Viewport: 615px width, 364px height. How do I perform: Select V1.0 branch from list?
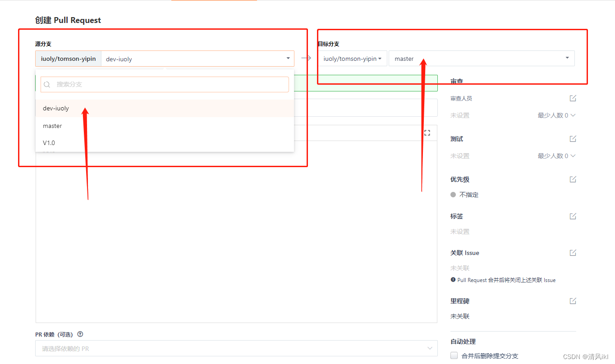coord(165,143)
